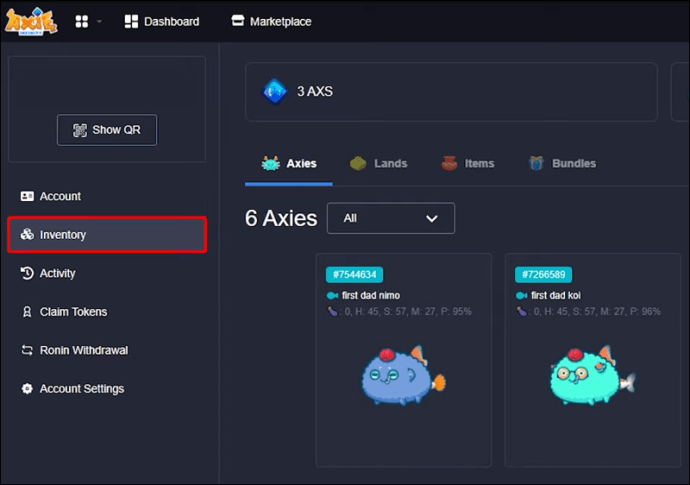Click stats line ending P: 95%

[400, 312]
